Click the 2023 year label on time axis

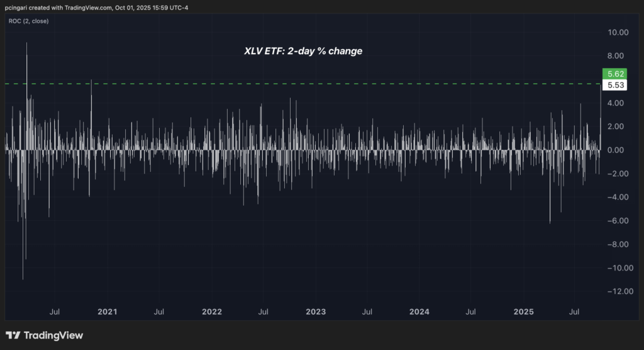tap(316, 312)
